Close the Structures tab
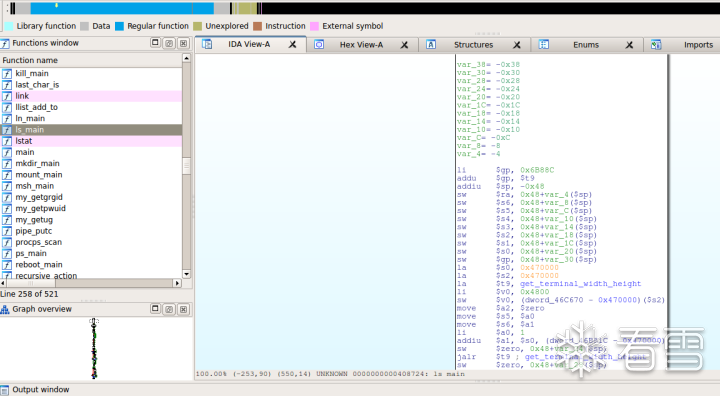The height and width of the screenshot is (396, 720). tap(517, 45)
